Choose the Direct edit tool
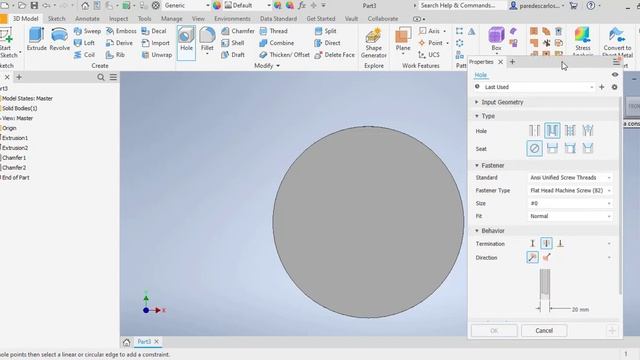 pos(327,43)
